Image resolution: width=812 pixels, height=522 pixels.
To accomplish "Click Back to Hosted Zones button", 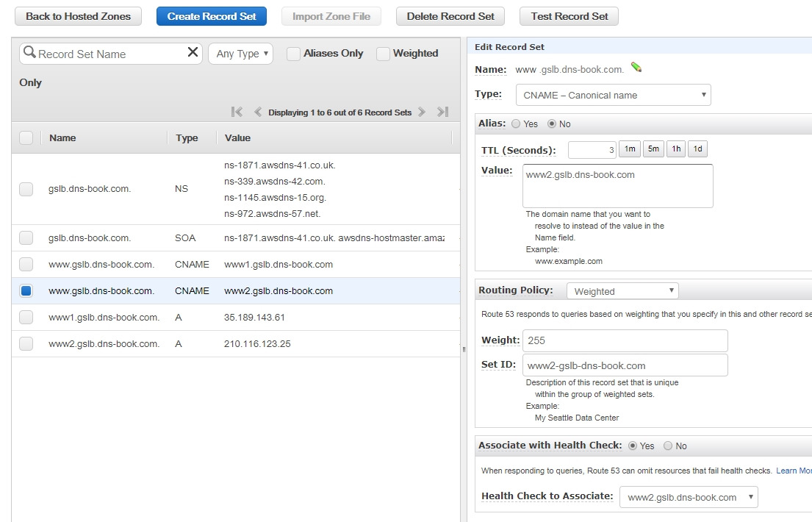I will click(78, 16).
